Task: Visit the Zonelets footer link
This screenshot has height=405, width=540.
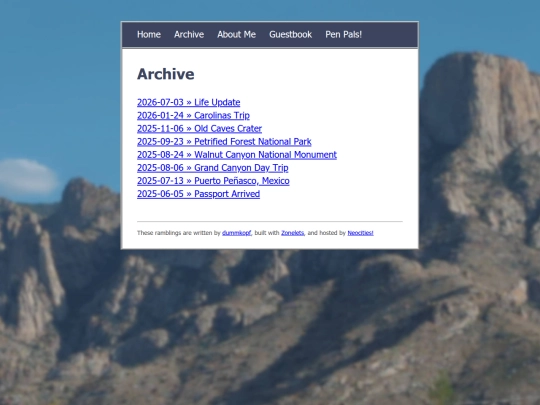Action: pos(292,233)
